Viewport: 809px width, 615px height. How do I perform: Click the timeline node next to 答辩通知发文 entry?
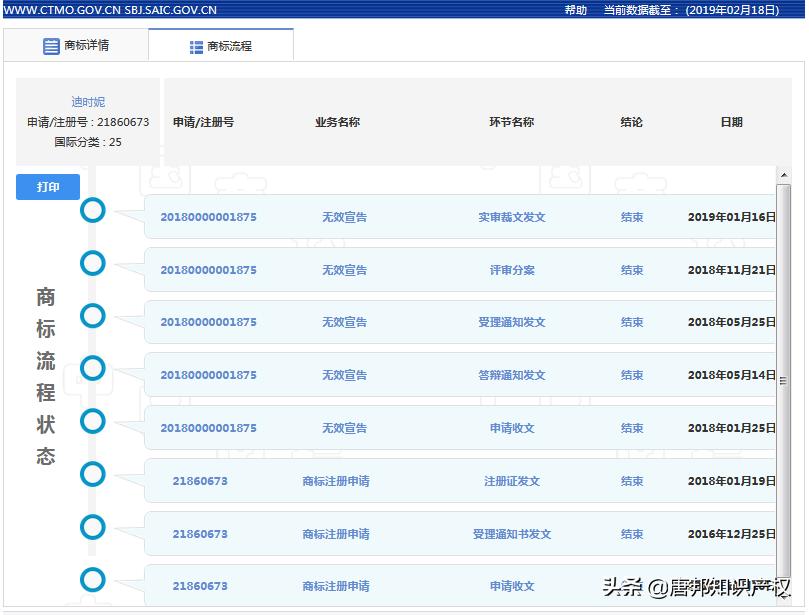pyautogui.click(x=92, y=368)
